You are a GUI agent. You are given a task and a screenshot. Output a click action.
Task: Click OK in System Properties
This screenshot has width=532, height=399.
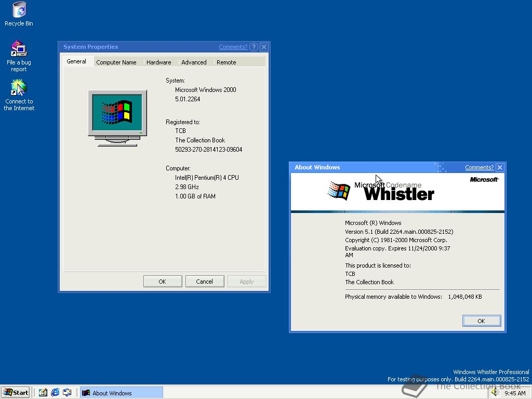(x=163, y=282)
